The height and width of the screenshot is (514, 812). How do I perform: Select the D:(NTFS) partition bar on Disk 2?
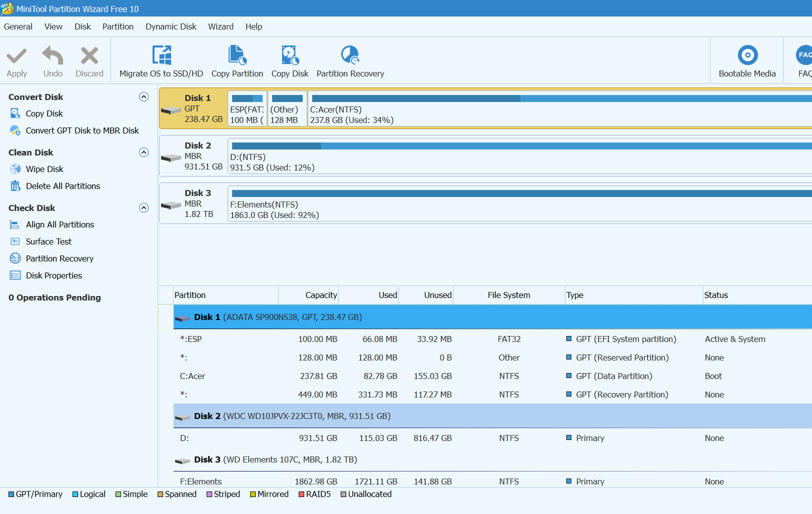520,156
